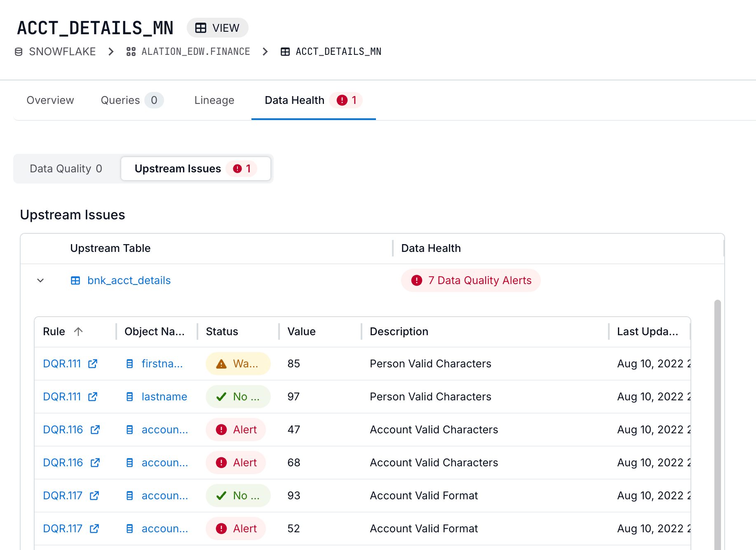Screen dimensions: 756x550
Task: Click the VIEW badge next to ACCT_DETAILS_MN
Action: [218, 28]
